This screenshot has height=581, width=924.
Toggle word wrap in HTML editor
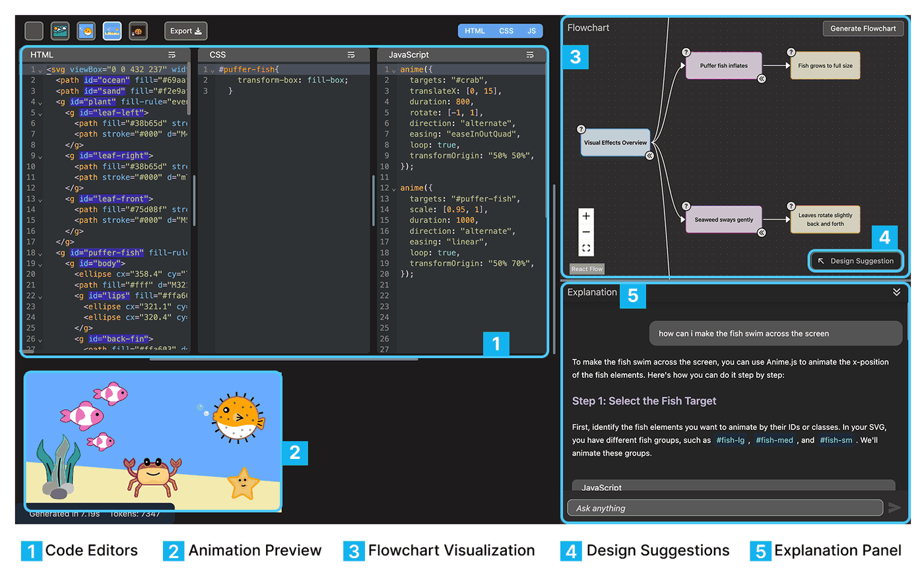coord(172,55)
